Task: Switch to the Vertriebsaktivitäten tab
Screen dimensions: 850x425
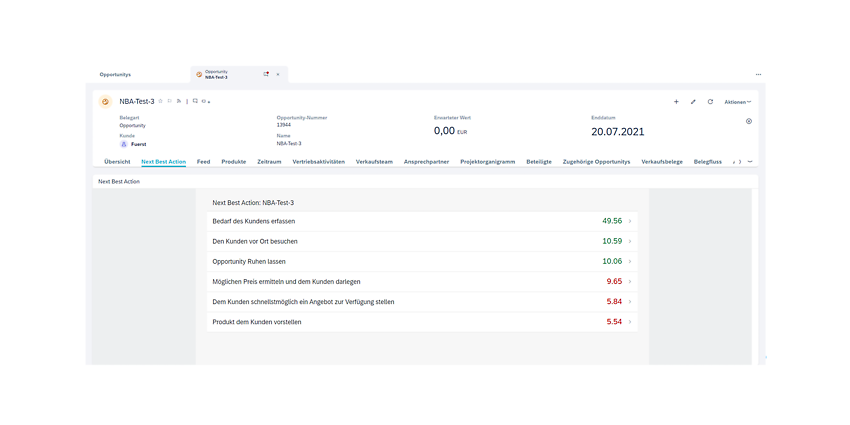Action: (x=319, y=162)
